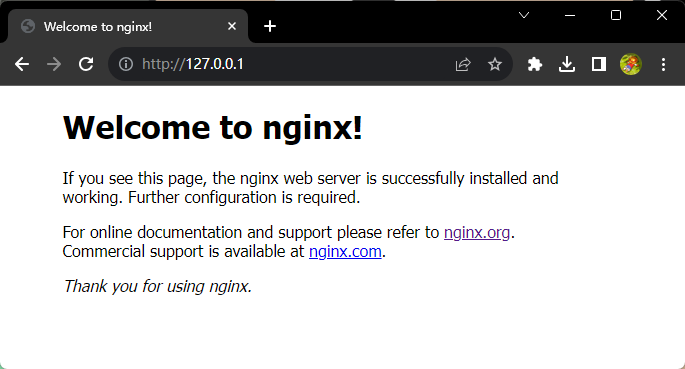685x369 pixels.
Task: Open a new tab with the plus button
Action: (x=270, y=26)
